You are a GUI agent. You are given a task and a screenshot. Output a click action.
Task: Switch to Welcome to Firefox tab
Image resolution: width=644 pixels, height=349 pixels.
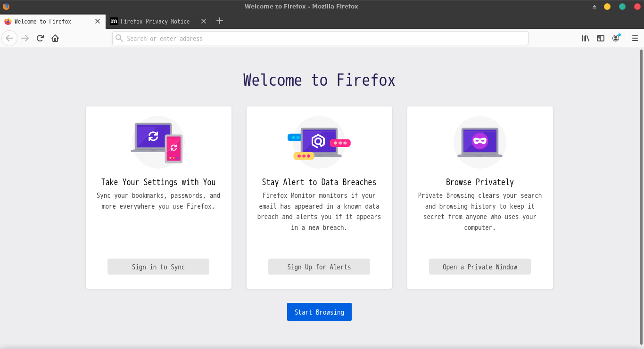53,21
